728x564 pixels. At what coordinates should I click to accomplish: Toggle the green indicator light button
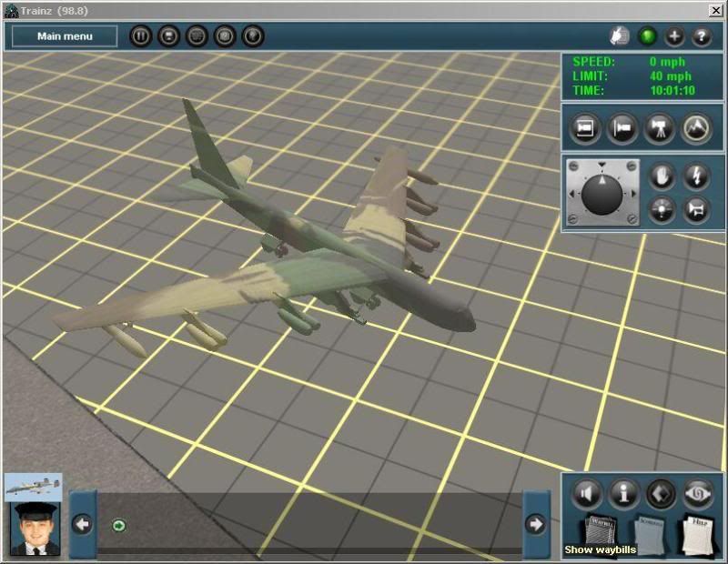[x=647, y=36]
